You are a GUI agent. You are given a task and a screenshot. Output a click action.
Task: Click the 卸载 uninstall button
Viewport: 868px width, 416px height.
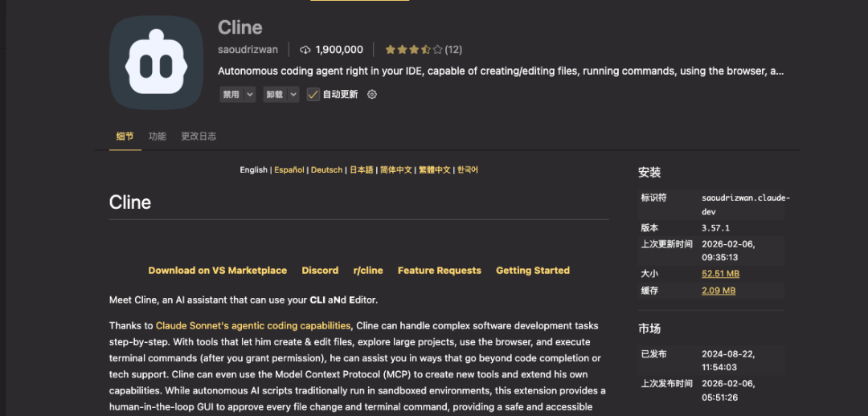[275, 94]
